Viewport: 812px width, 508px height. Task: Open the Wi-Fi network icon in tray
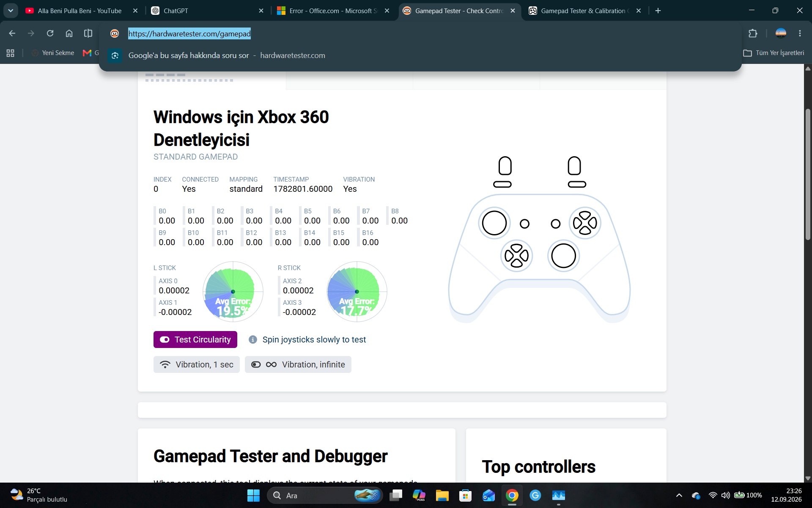713,495
